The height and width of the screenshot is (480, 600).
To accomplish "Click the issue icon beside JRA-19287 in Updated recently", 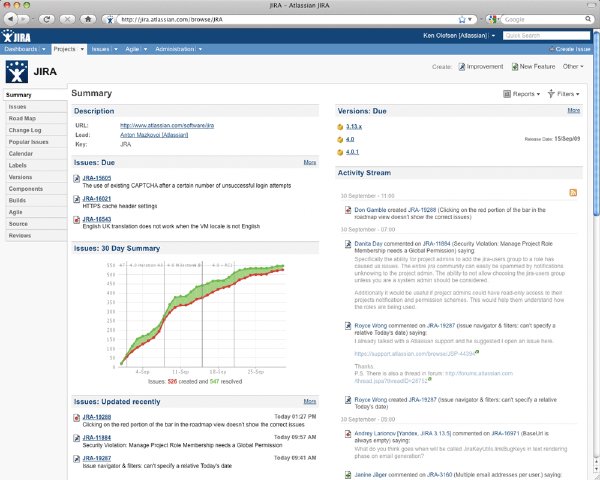I will (77, 459).
